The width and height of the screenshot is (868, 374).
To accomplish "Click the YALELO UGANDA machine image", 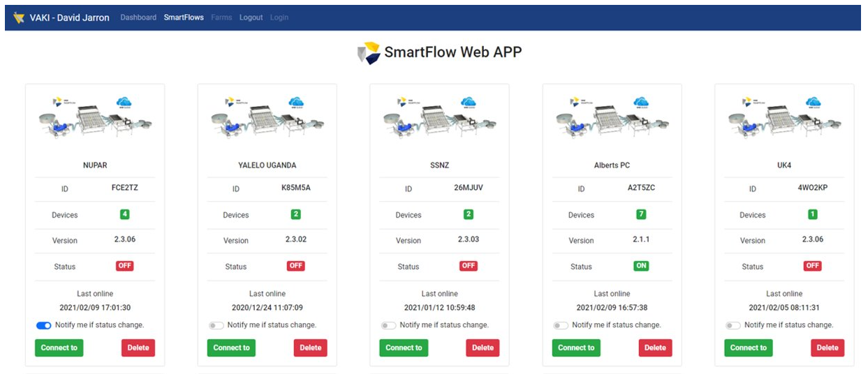I will point(267,119).
